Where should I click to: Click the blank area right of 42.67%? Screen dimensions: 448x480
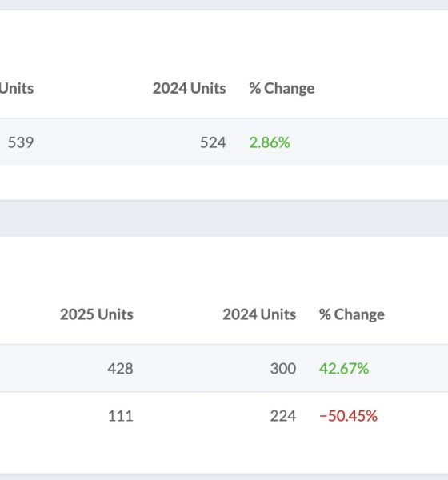pos(409,368)
